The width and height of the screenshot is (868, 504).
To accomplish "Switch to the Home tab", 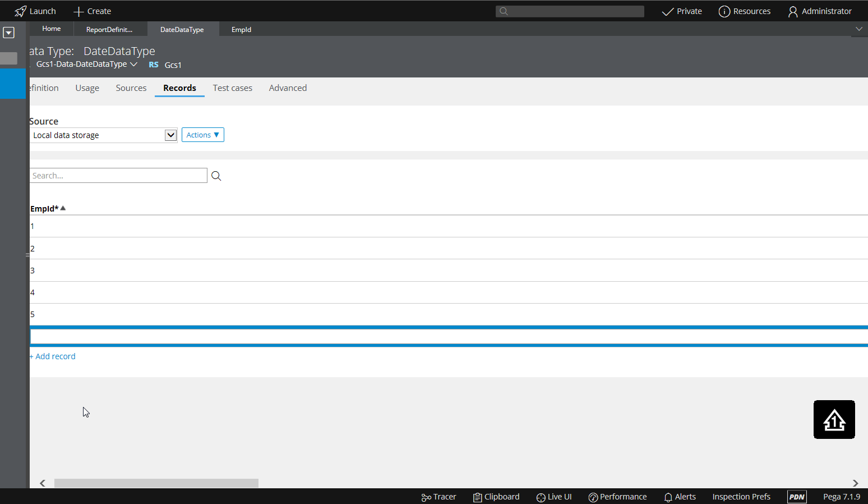I will pos(52,29).
